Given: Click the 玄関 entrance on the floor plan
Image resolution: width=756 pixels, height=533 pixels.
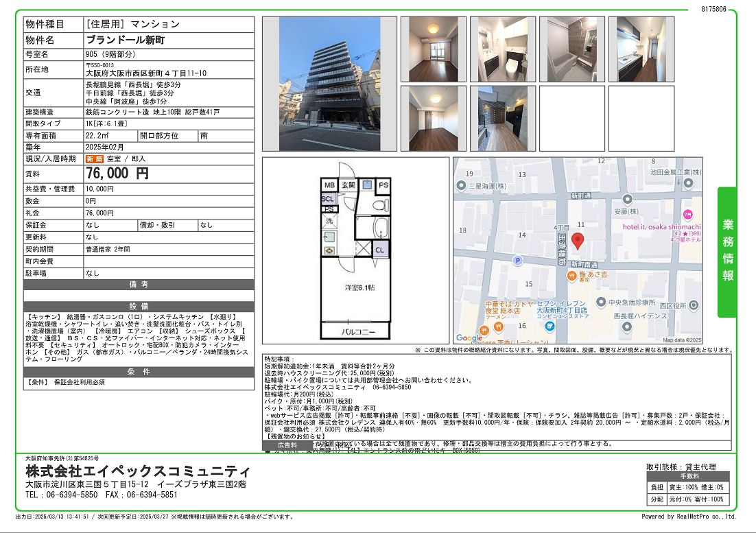Looking at the screenshot, I should (348, 185).
